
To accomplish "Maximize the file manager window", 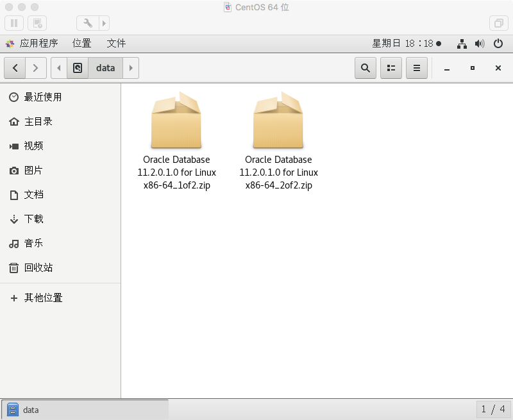I will point(473,68).
